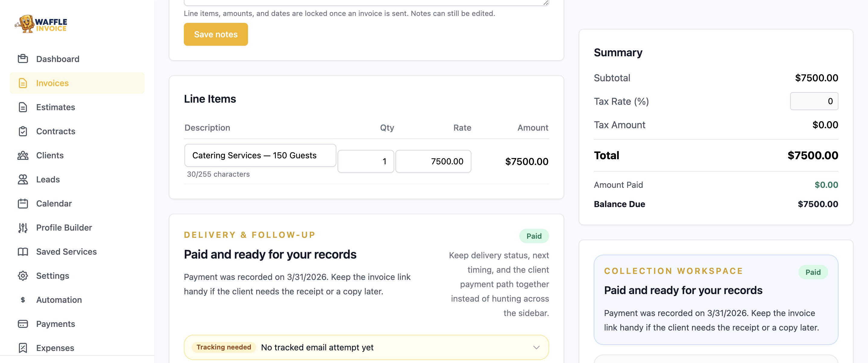Click the Description column header
The width and height of the screenshot is (868, 363).
click(207, 128)
